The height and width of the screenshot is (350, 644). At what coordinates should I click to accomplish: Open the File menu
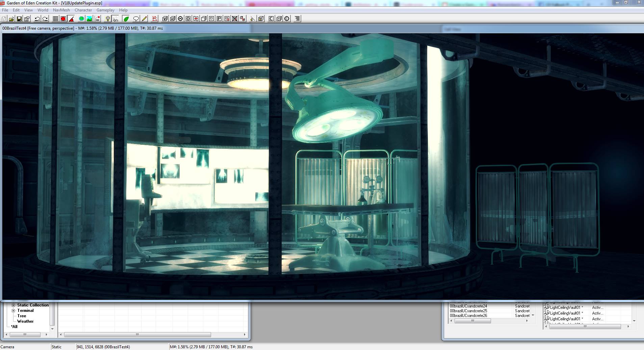click(x=5, y=10)
